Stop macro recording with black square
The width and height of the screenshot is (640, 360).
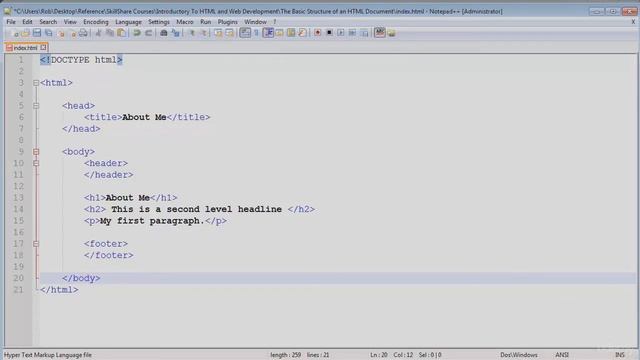(x=329, y=33)
